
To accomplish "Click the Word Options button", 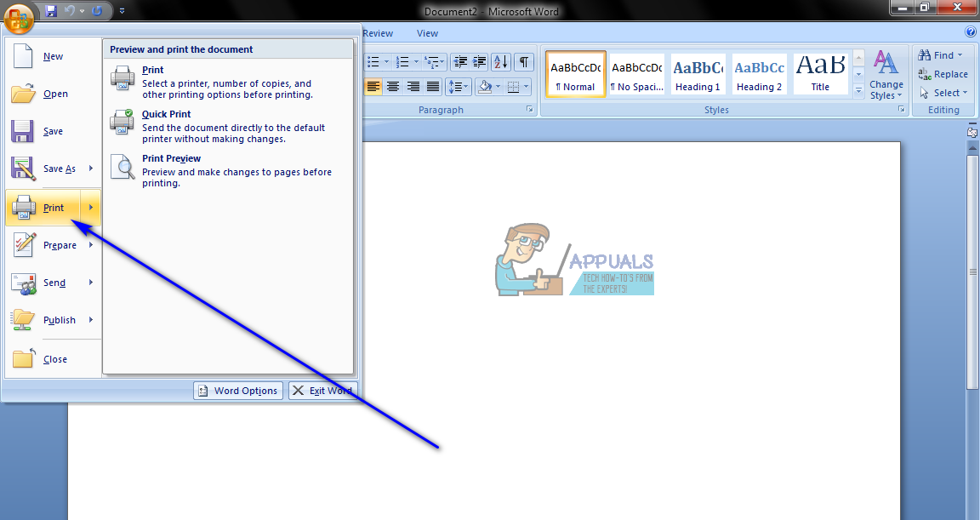I will [x=238, y=391].
